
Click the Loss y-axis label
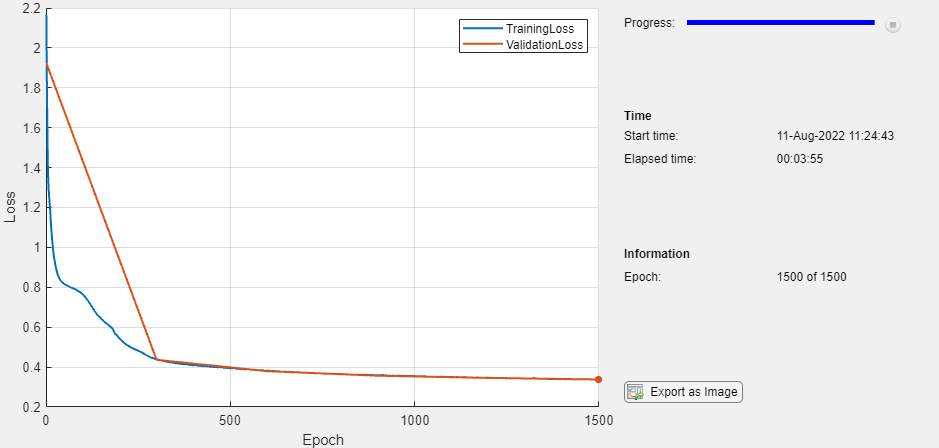(10, 208)
